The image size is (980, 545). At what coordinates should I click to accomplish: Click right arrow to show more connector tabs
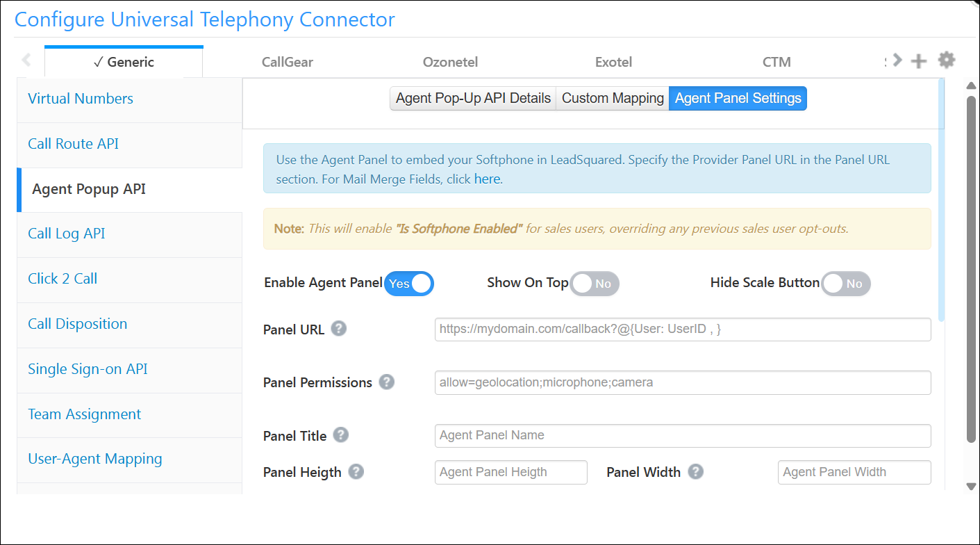[897, 60]
